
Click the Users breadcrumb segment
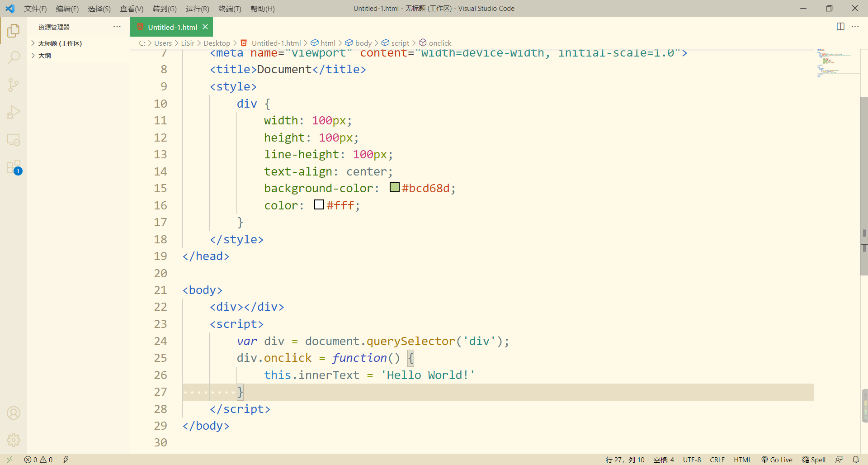point(163,43)
